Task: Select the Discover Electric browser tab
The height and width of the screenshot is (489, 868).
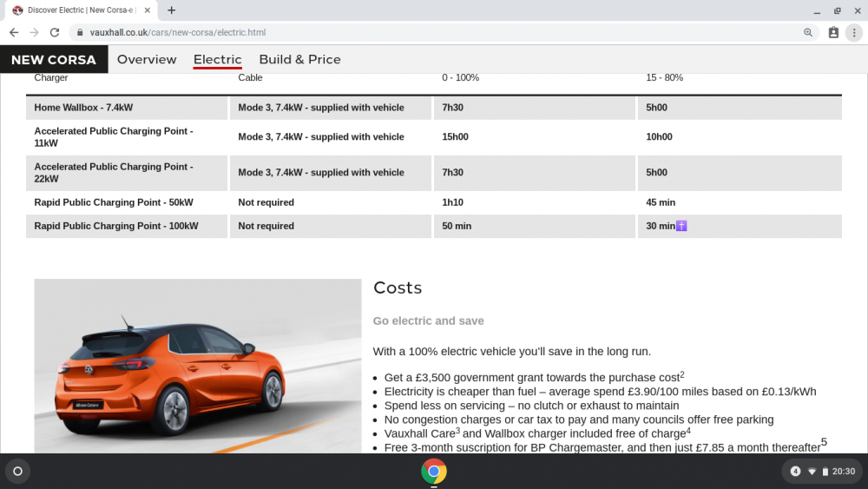Action: [x=80, y=10]
